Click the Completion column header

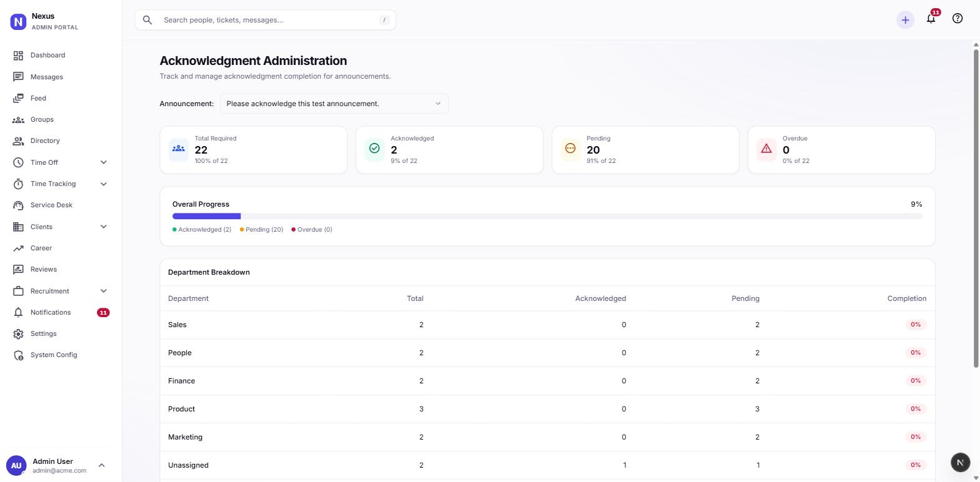907,298
